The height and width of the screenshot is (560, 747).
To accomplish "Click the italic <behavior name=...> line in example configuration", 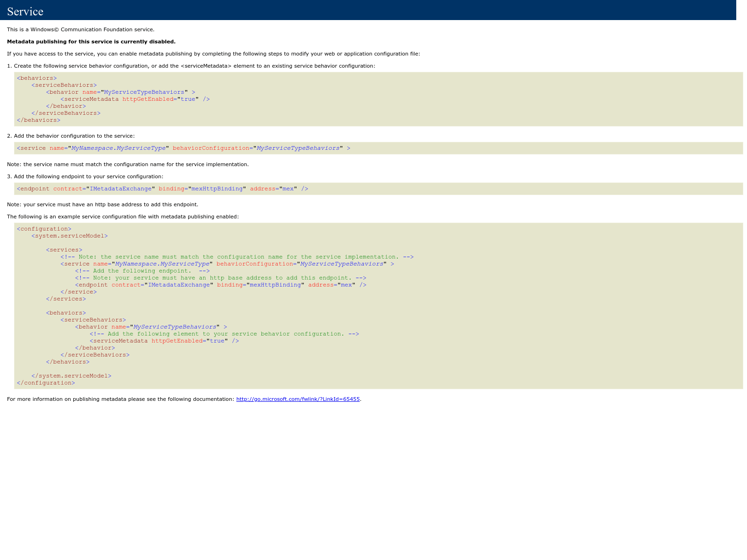I will pyautogui.click(x=151, y=327).
